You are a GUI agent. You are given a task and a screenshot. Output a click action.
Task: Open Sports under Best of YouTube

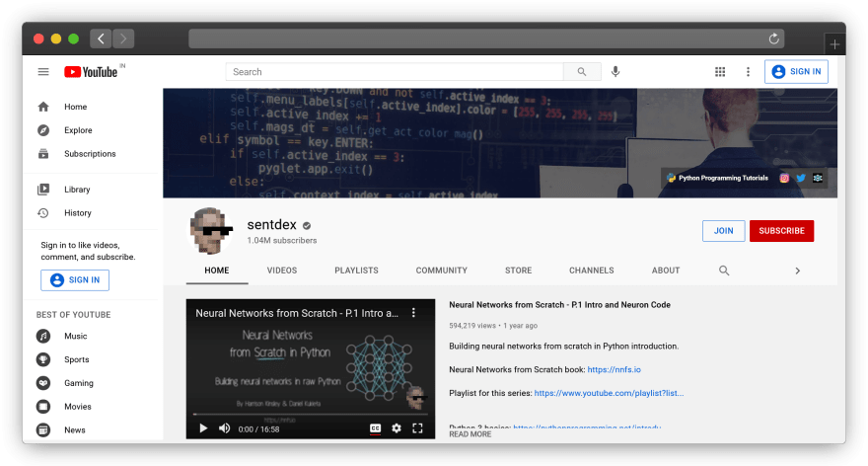coord(76,359)
